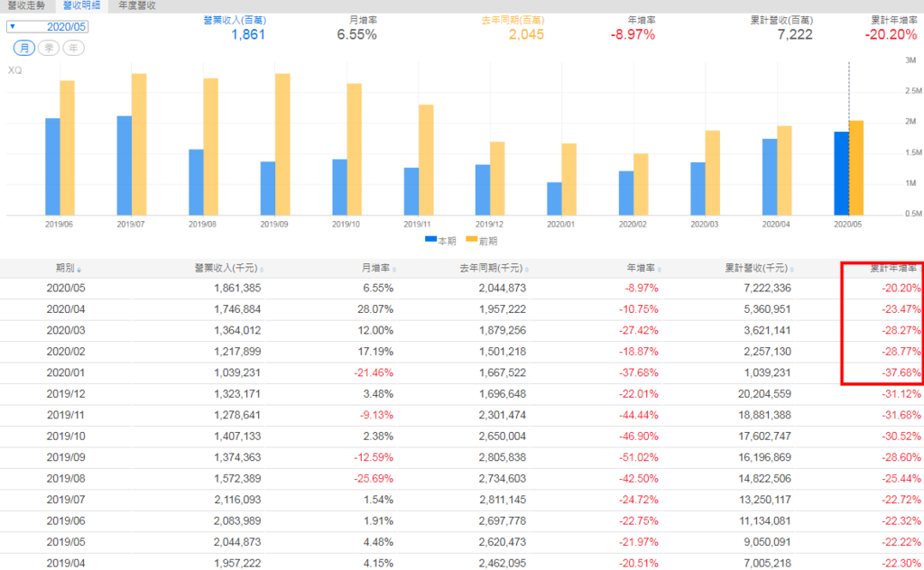Click the 2019/09 table row period

tap(66, 457)
